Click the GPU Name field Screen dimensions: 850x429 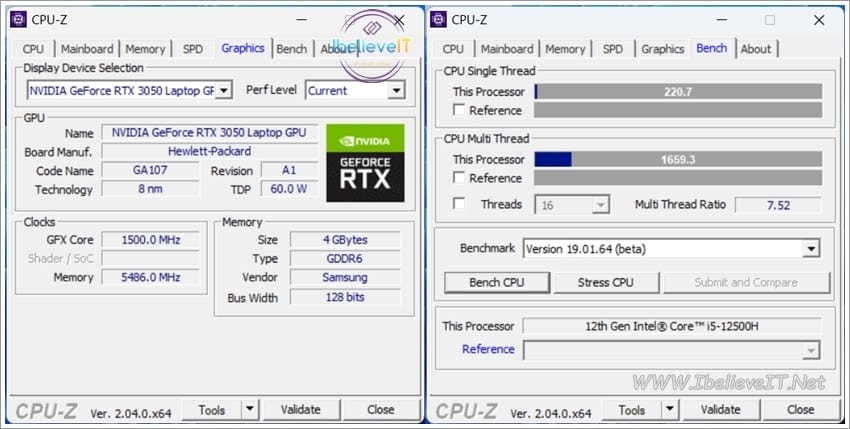pos(209,132)
